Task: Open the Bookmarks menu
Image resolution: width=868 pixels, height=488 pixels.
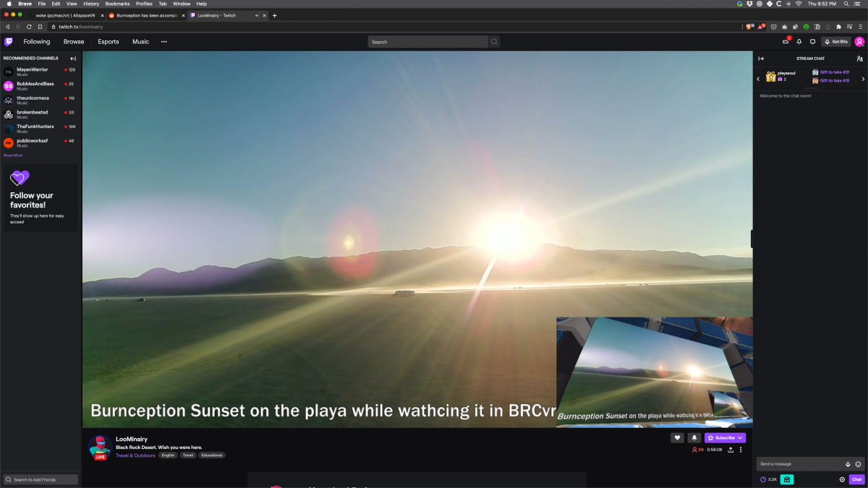Action: [x=117, y=4]
